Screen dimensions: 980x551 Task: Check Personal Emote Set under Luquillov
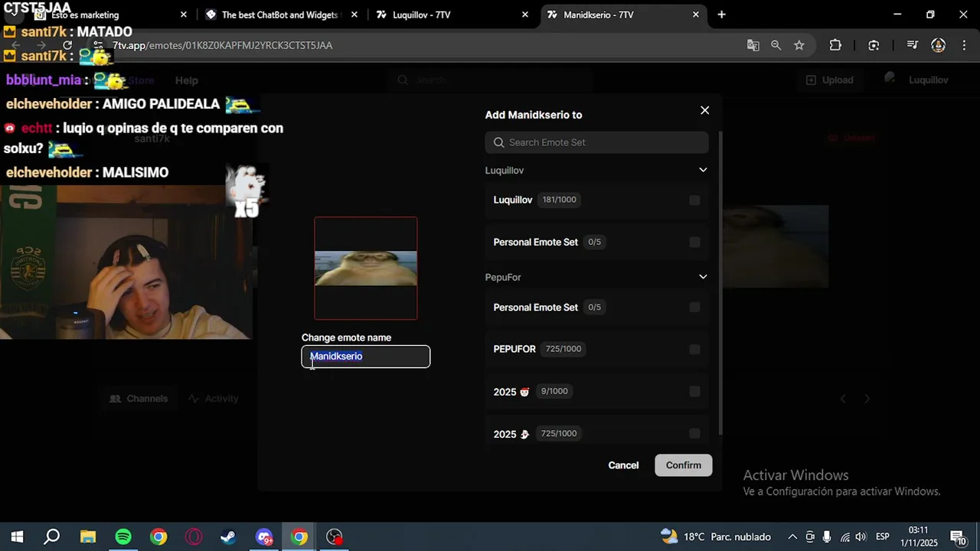[x=694, y=242]
